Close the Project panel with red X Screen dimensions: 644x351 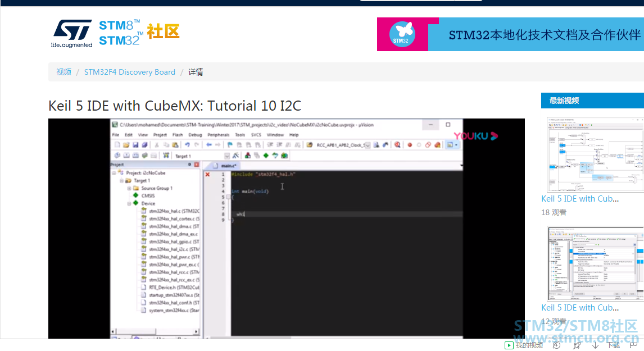point(197,165)
